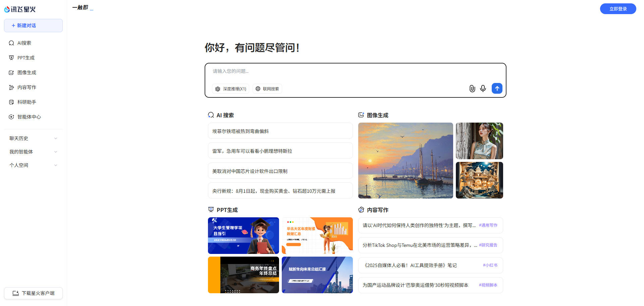The image size is (644, 306).
Task: Attach a file using the paperclip icon
Action: (472, 89)
